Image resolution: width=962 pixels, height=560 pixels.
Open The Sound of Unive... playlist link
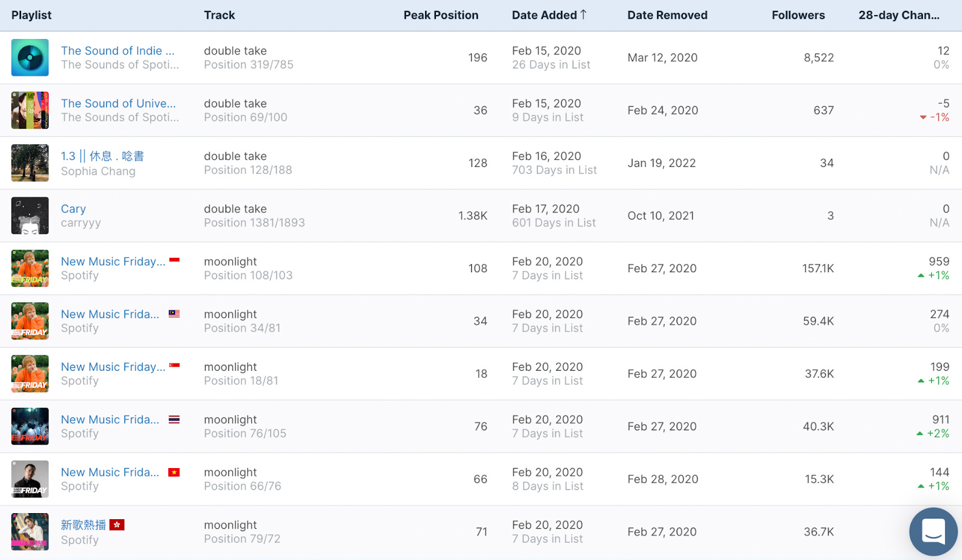pyautogui.click(x=118, y=103)
